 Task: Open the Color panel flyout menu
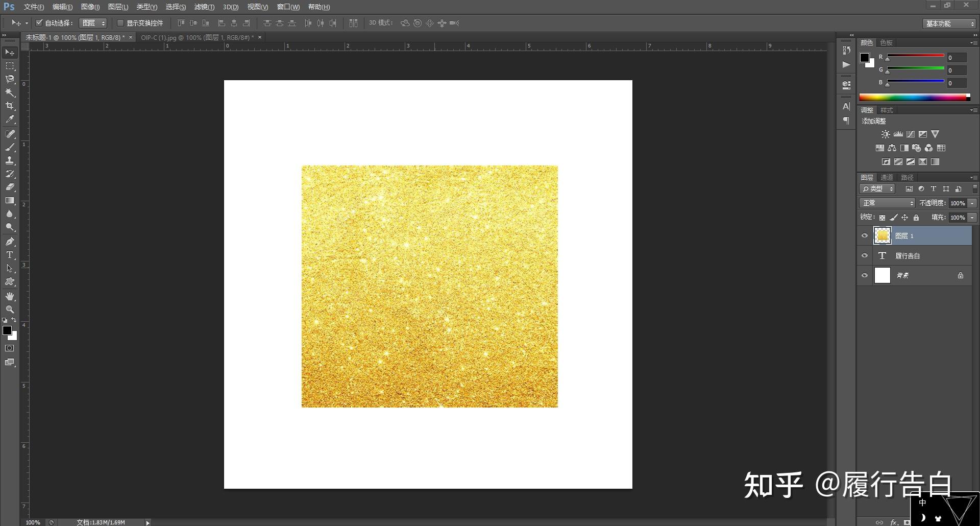pyautogui.click(x=973, y=42)
